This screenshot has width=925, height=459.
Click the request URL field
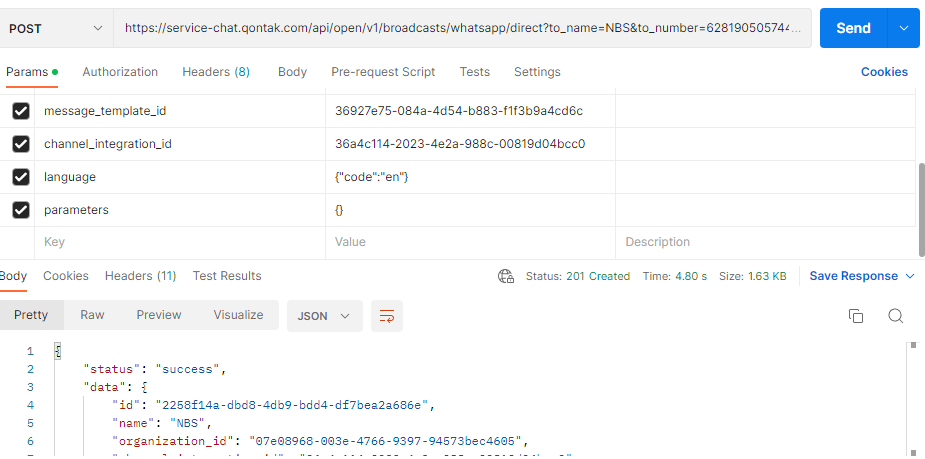462,28
